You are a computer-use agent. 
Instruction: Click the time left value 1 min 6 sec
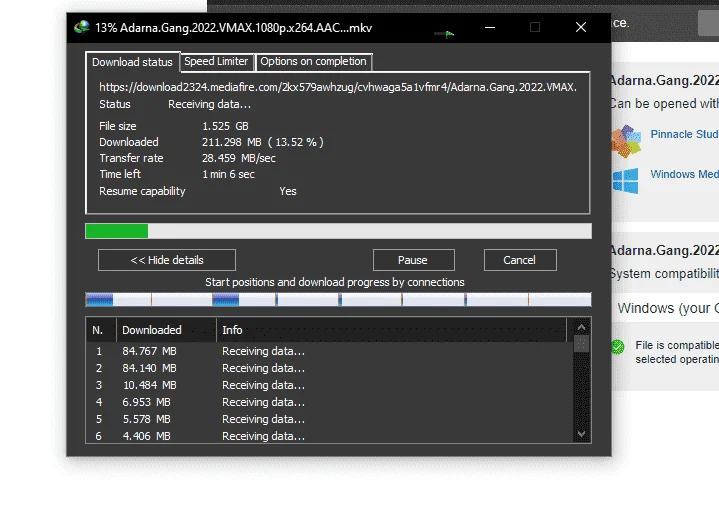228,174
